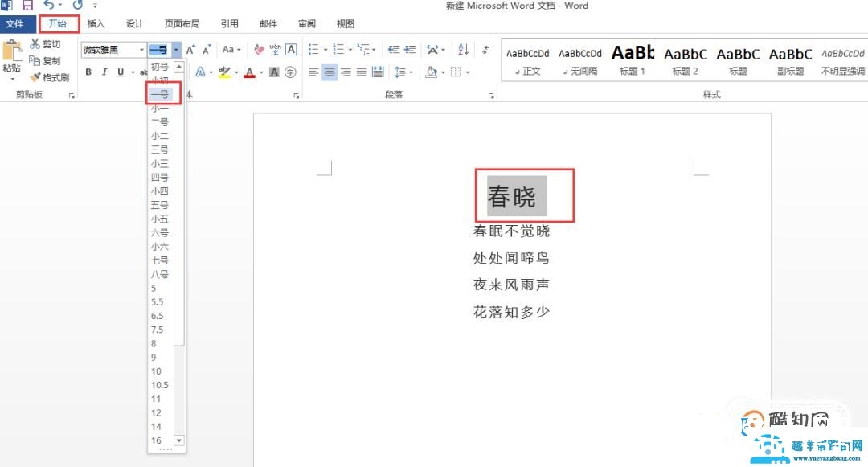Toggle bold formatting on selected text

pyautogui.click(x=88, y=72)
